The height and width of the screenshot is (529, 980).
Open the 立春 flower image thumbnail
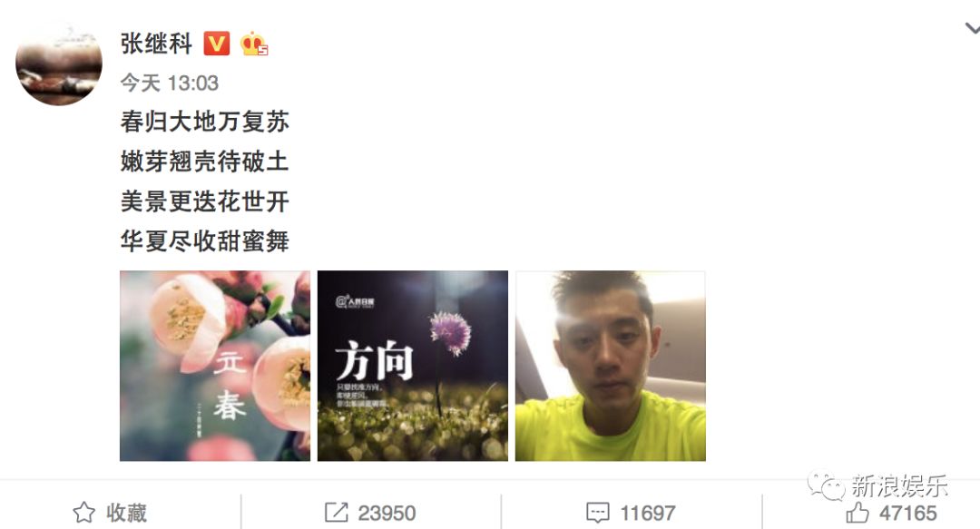tap(215, 366)
